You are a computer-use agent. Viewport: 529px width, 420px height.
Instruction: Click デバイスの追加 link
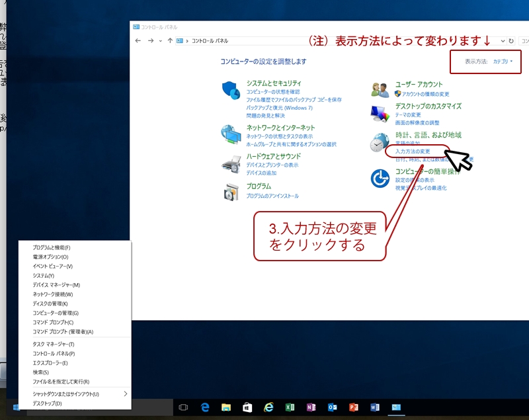pyautogui.click(x=261, y=173)
